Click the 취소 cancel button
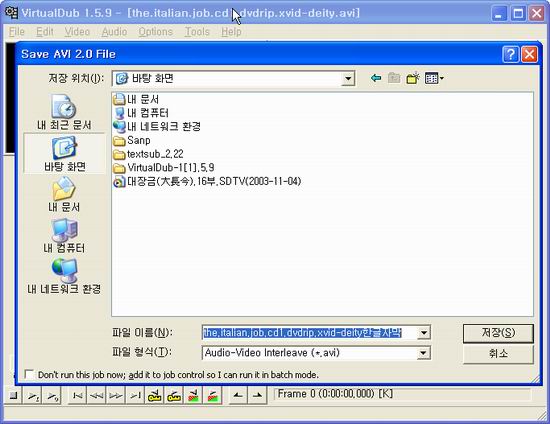This screenshot has width=550, height=424. click(498, 354)
